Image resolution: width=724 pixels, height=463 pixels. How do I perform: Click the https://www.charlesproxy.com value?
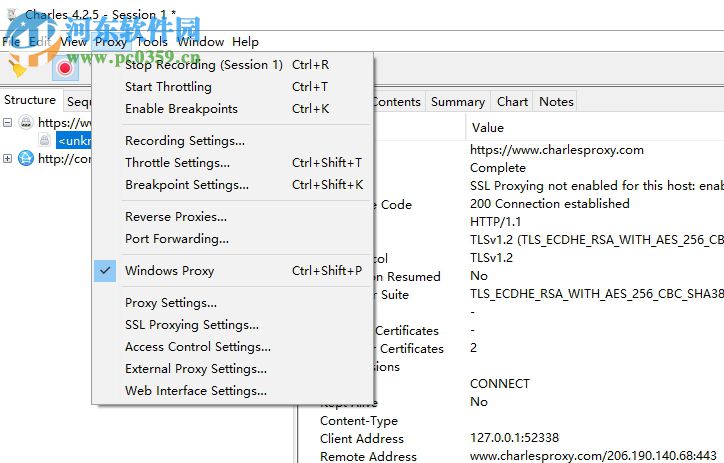pyautogui.click(x=557, y=150)
